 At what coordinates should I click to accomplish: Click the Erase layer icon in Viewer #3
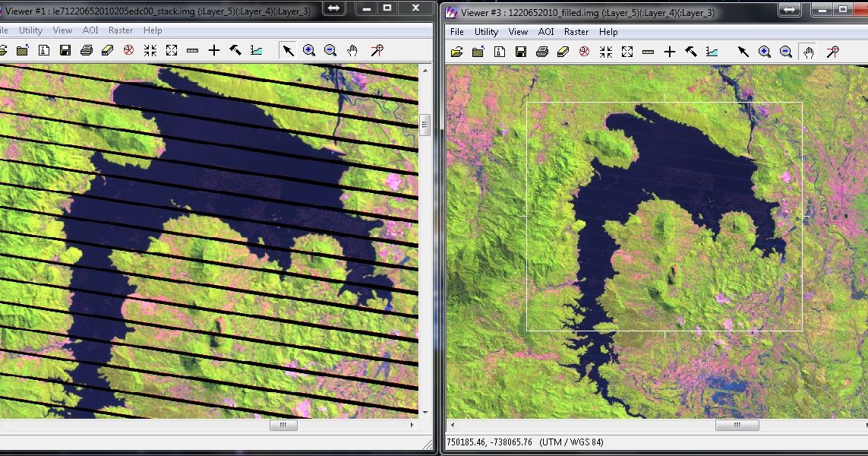click(562, 52)
